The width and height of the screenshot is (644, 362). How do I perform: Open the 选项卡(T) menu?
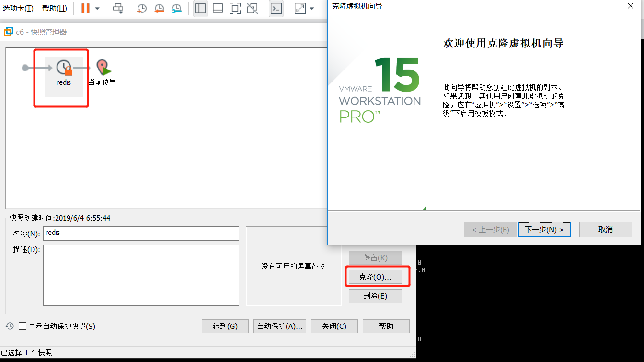pos(18,8)
